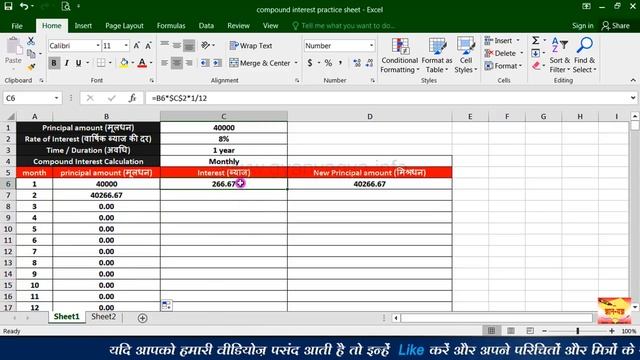
Task: Increase the cell indent
Action: (217, 63)
